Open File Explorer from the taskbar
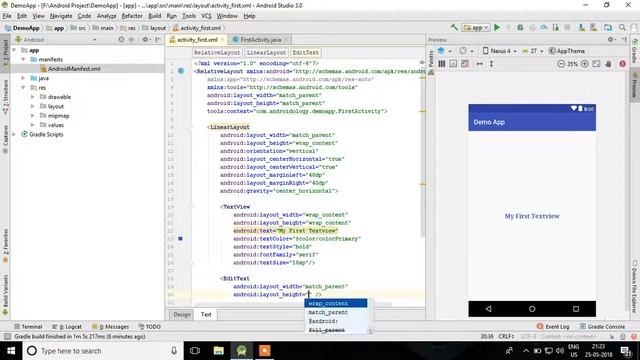640x360 pixels. click(218, 351)
